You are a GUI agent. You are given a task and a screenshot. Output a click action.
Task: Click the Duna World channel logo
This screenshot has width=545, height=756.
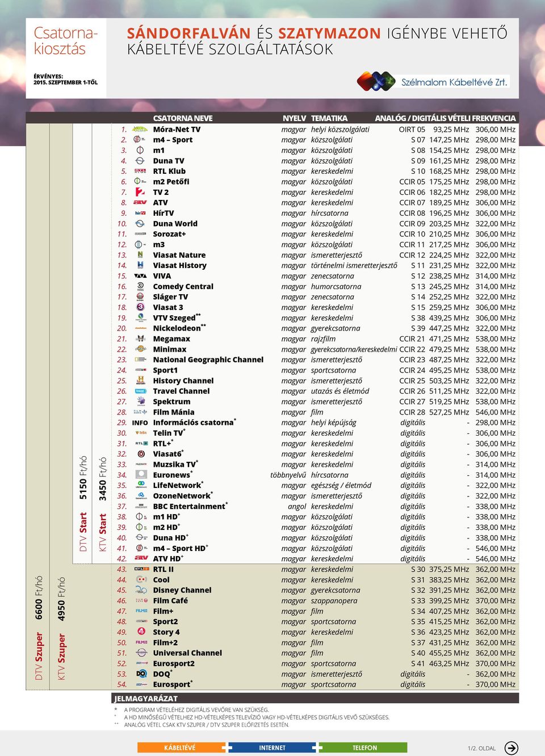(140, 224)
